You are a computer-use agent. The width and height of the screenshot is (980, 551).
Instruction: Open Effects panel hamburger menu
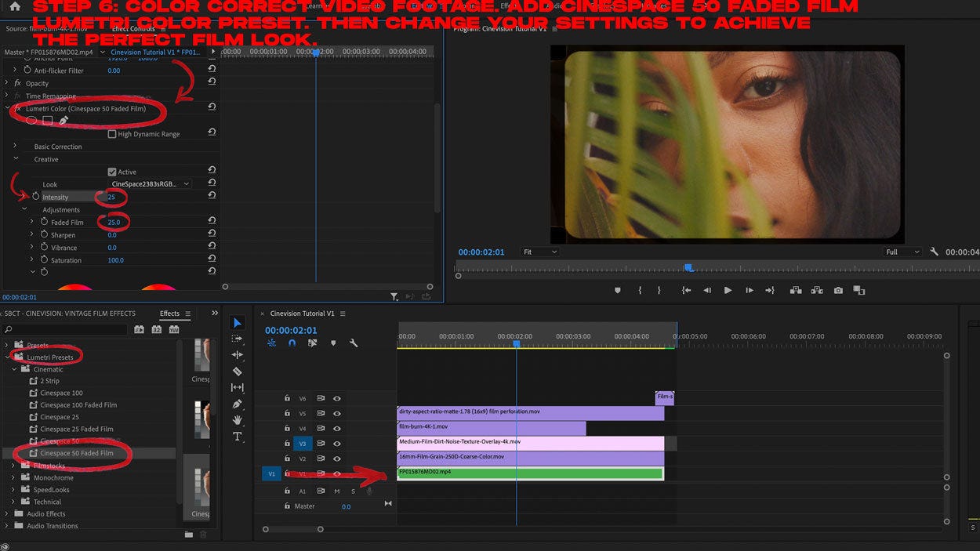tap(187, 314)
